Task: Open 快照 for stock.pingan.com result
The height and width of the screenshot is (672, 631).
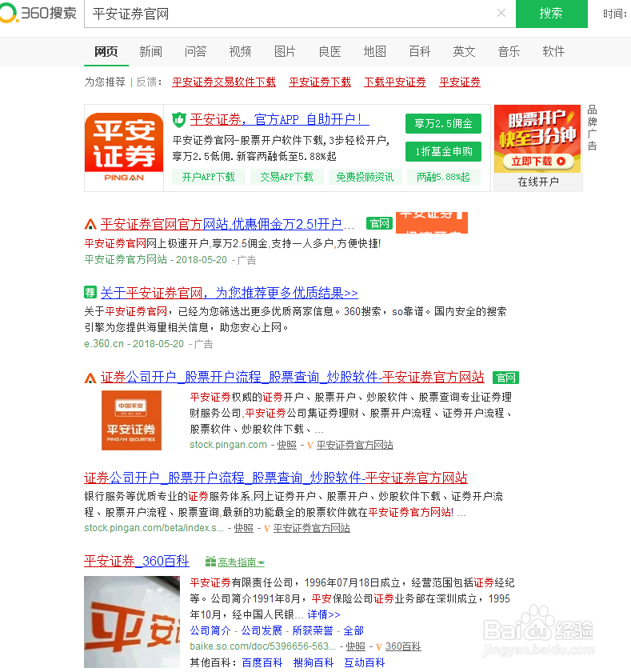Action: [x=286, y=445]
